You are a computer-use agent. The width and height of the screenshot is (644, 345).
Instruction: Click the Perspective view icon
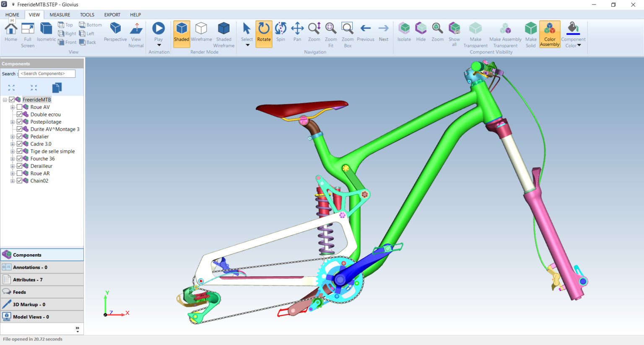click(x=115, y=29)
